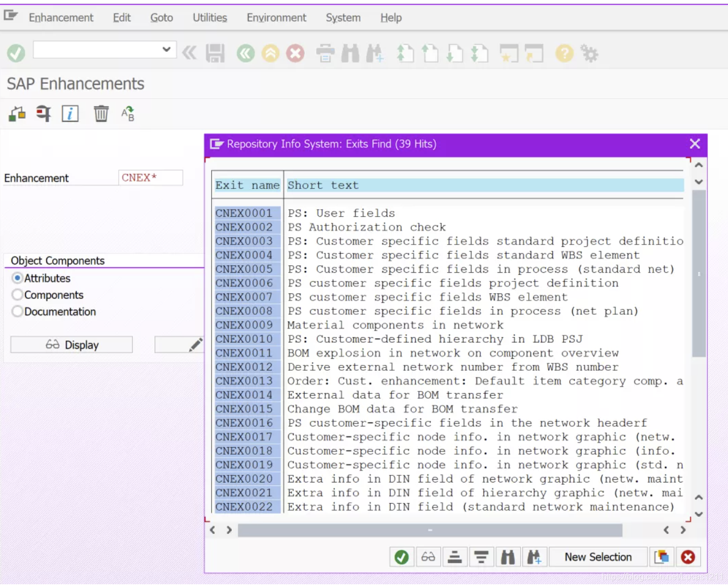Click the yellow Help question mark icon
The width and height of the screenshot is (728, 587).
[564, 53]
